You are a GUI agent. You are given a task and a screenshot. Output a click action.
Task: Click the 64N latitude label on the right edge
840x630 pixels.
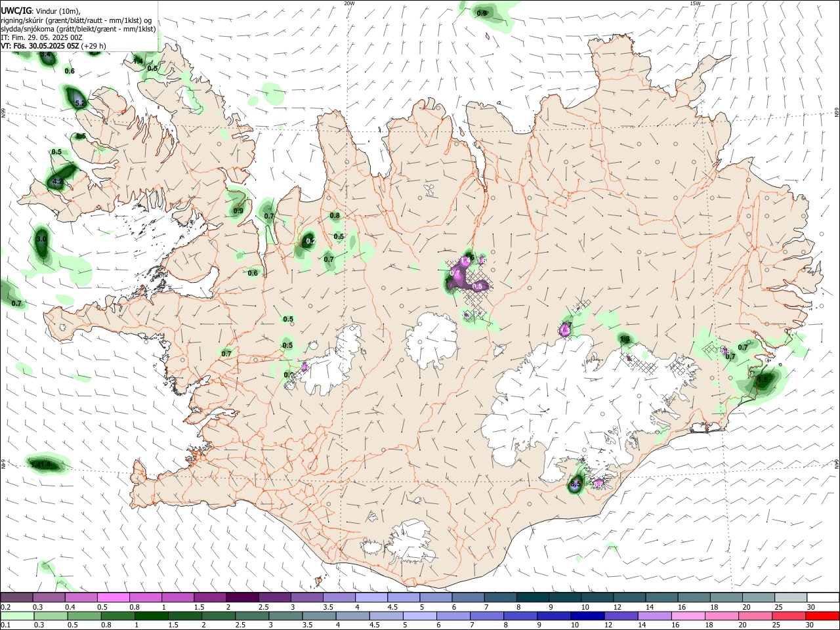(837, 463)
